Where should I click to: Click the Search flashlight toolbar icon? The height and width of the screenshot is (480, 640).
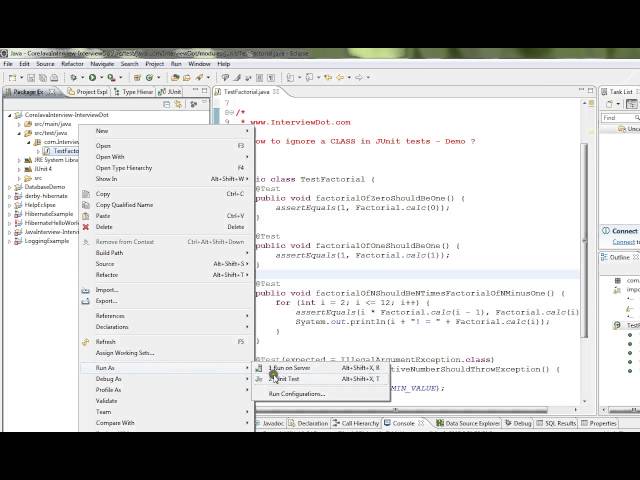tap(199, 78)
